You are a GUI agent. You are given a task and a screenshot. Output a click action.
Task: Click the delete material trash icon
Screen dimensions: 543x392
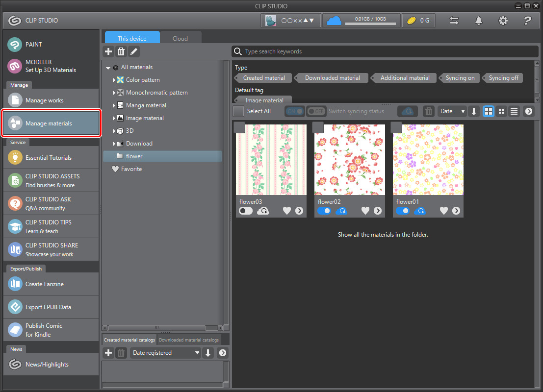coord(428,111)
